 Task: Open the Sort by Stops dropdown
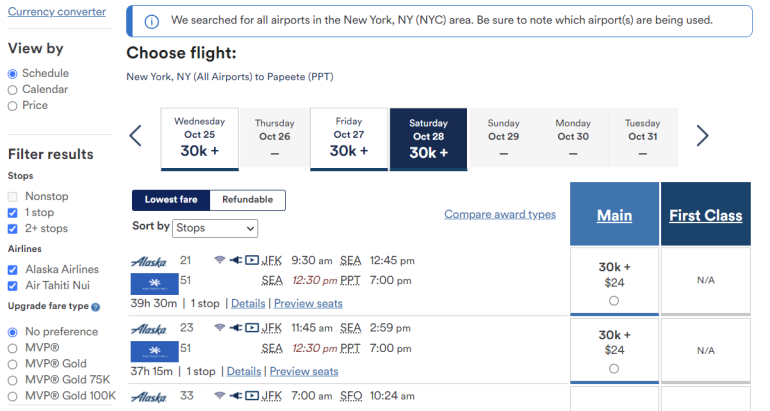215,228
